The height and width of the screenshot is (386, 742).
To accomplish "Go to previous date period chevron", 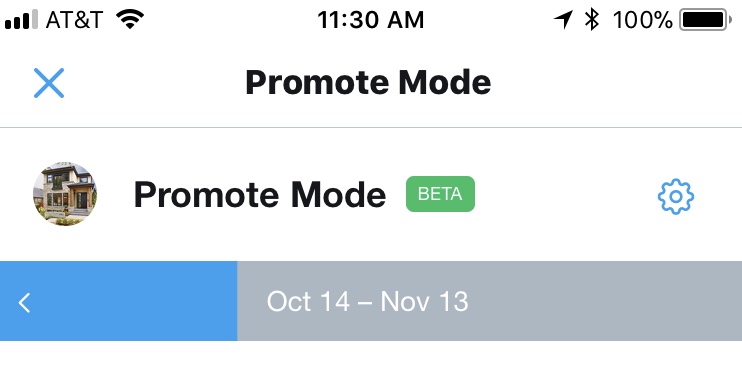I will (25, 303).
